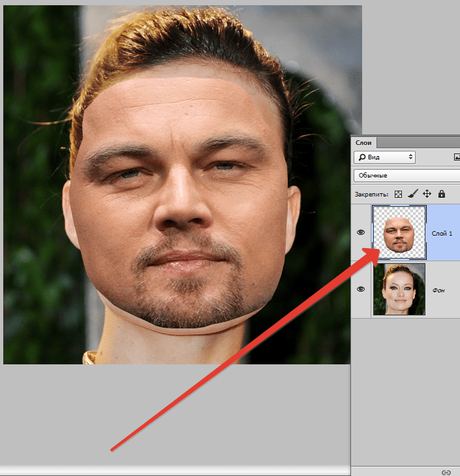The height and width of the screenshot is (476, 460).
Task: Click the link layers icon at panel bottom
Action: pos(446,472)
